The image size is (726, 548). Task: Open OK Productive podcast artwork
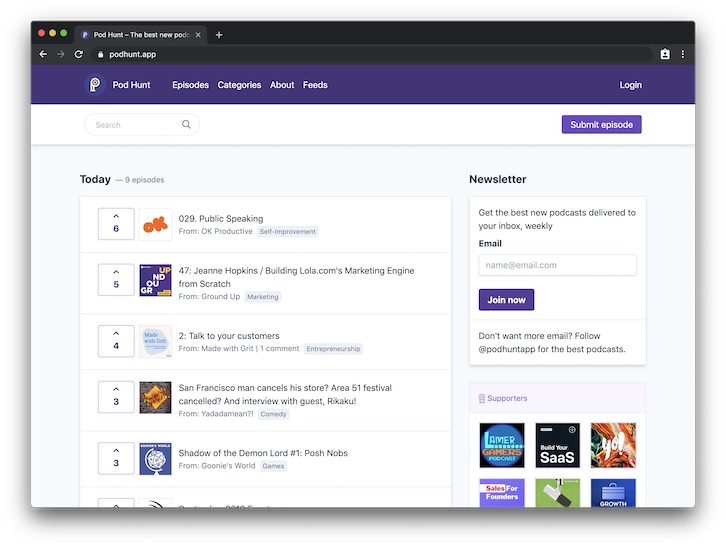156,224
